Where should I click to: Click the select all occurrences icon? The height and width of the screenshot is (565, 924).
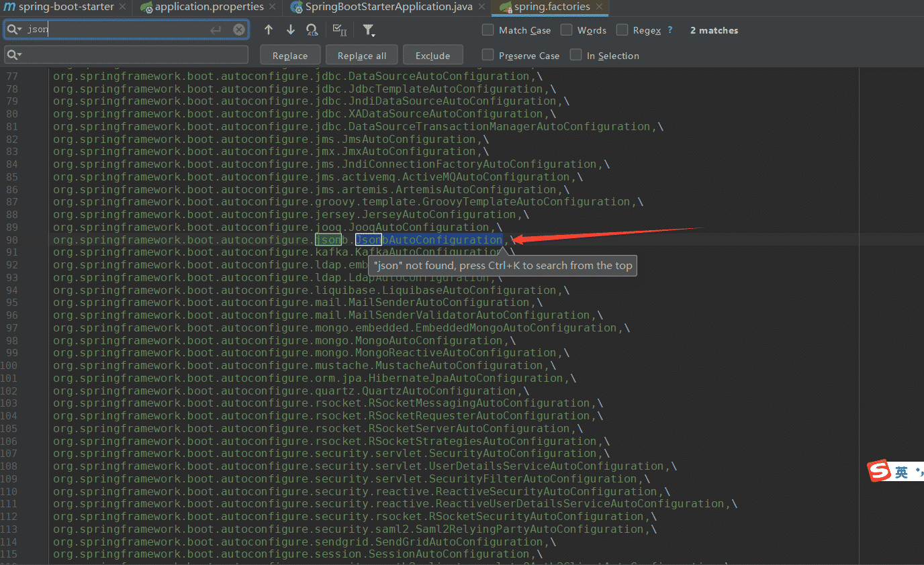(340, 30)
